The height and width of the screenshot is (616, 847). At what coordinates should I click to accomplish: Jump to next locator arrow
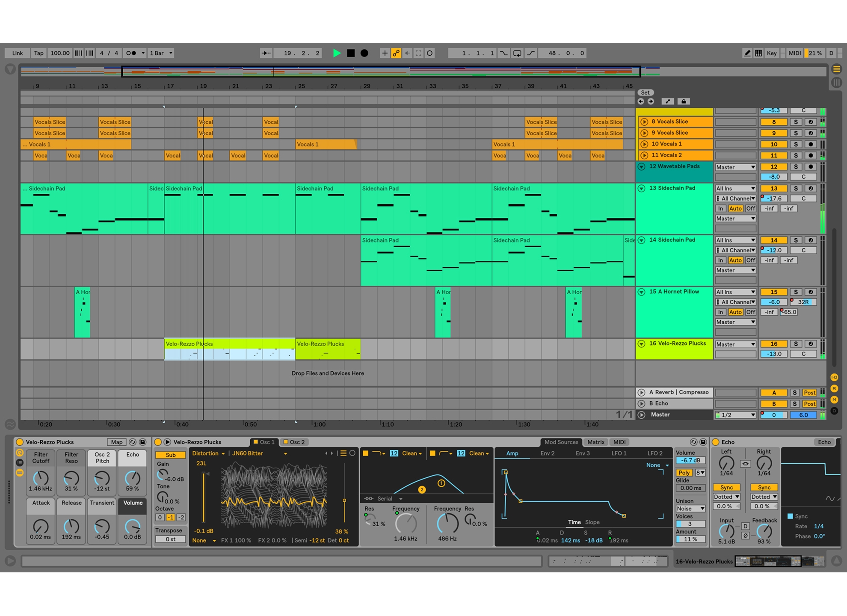pyautogui.click(x=651, y=101)
